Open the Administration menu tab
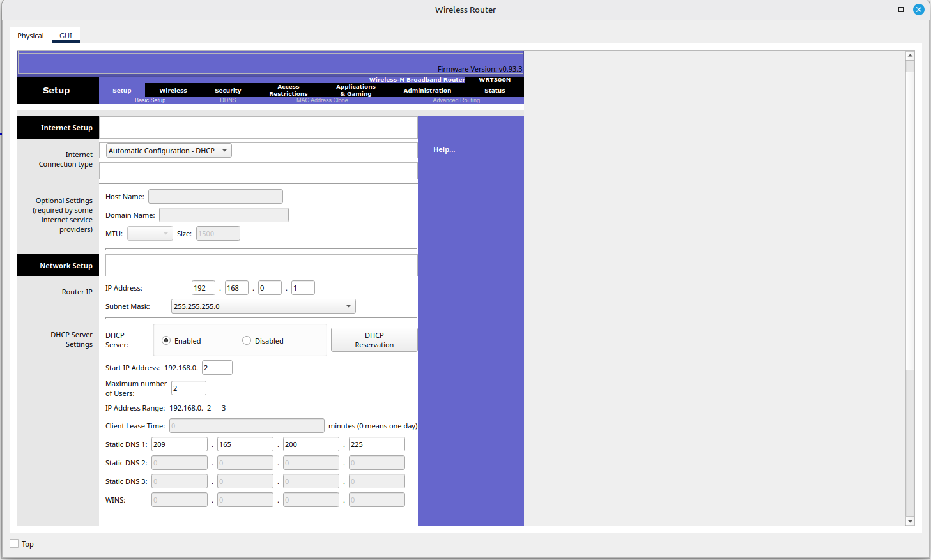This screenshot has width=931, height=560. point(427,91)
